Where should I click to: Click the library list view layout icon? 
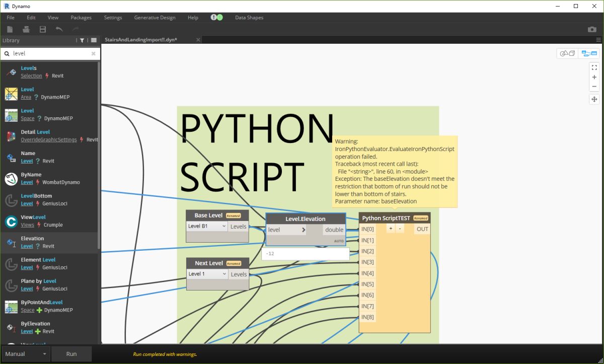94,40
